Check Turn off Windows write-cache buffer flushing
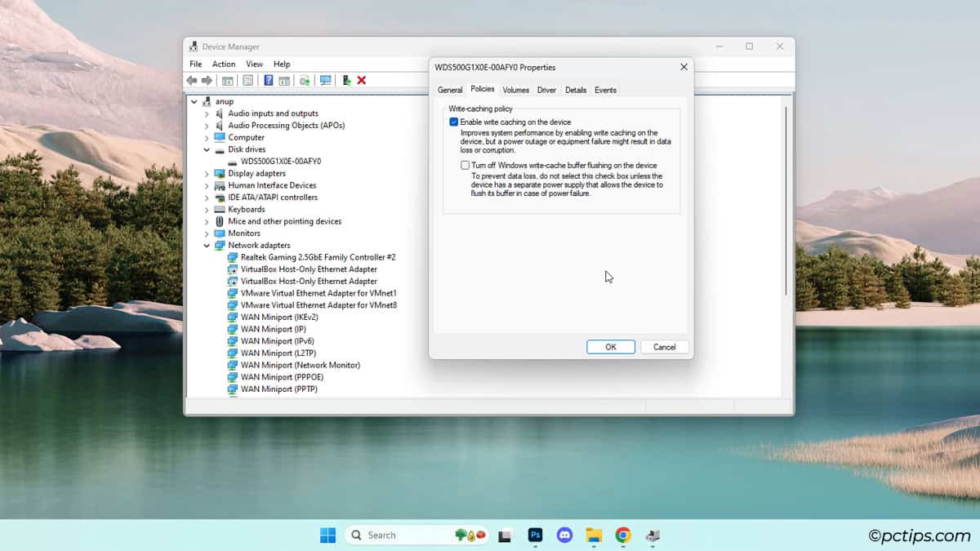Image resolution: width=980 pixels, height=551 pixels. (465, 166)
